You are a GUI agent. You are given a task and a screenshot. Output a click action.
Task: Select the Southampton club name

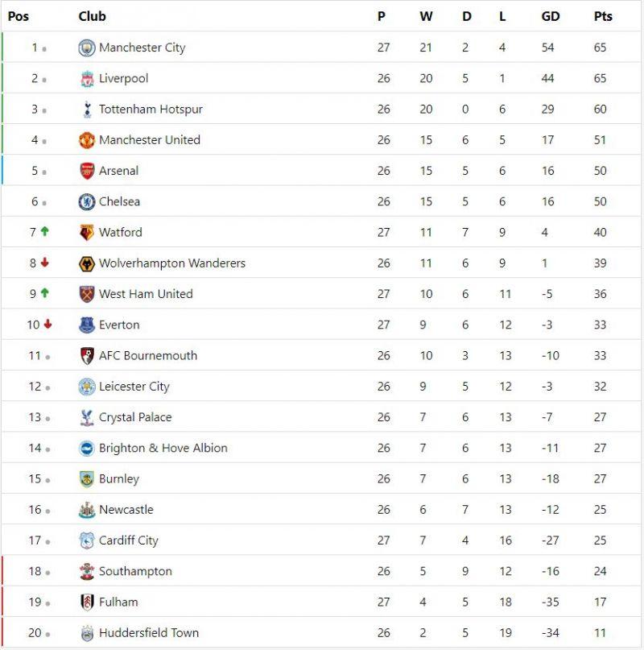135,572
